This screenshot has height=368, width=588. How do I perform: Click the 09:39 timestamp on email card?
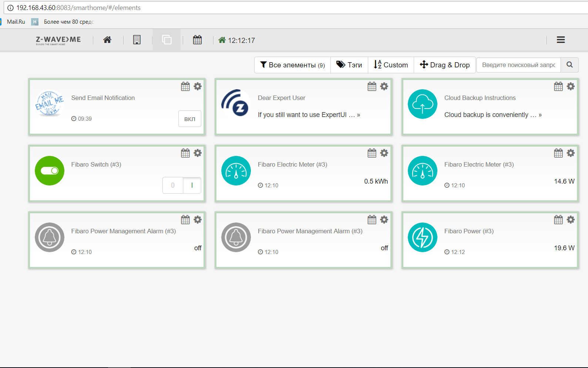[81, 119]
